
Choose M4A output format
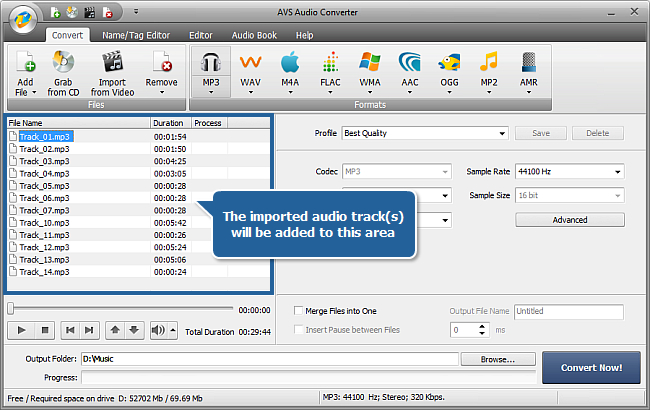point(290,71)
